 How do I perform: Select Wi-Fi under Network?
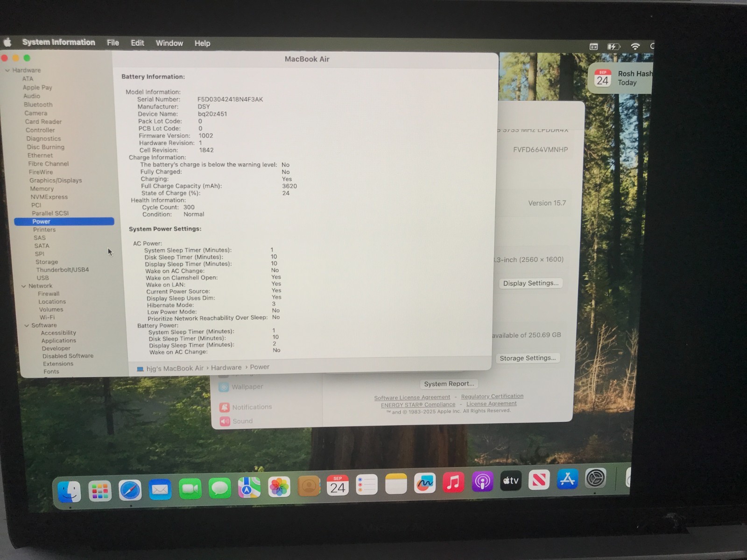47,317
